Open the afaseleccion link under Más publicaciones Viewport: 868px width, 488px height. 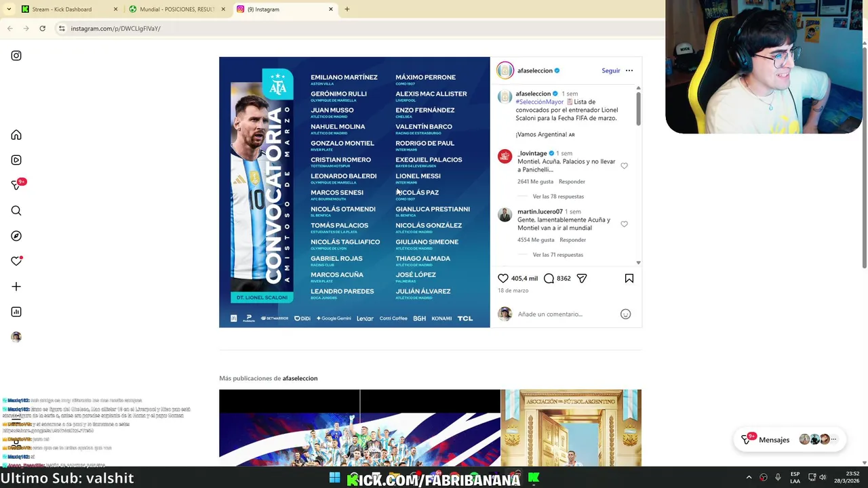point(300,378)
